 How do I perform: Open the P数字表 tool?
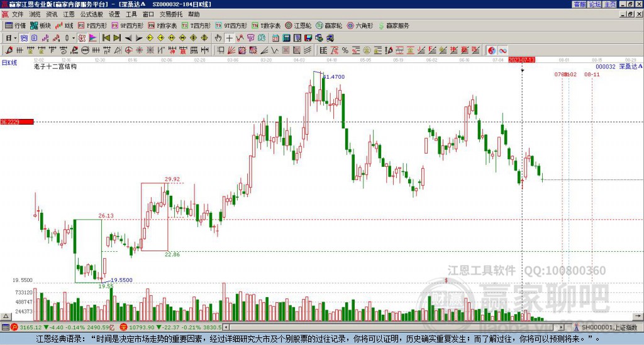pyautogui.click(x=162, y=25)
